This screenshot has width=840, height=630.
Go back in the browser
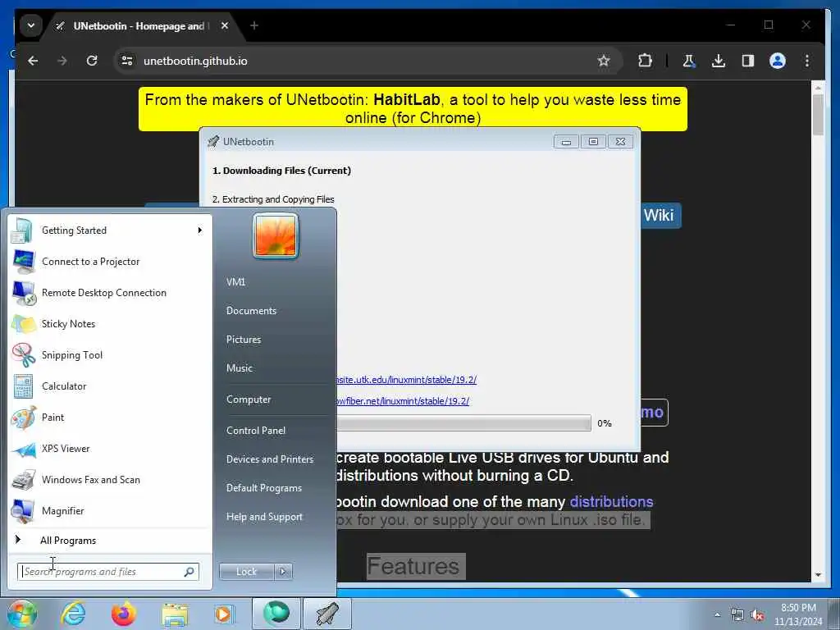(33, 61)
